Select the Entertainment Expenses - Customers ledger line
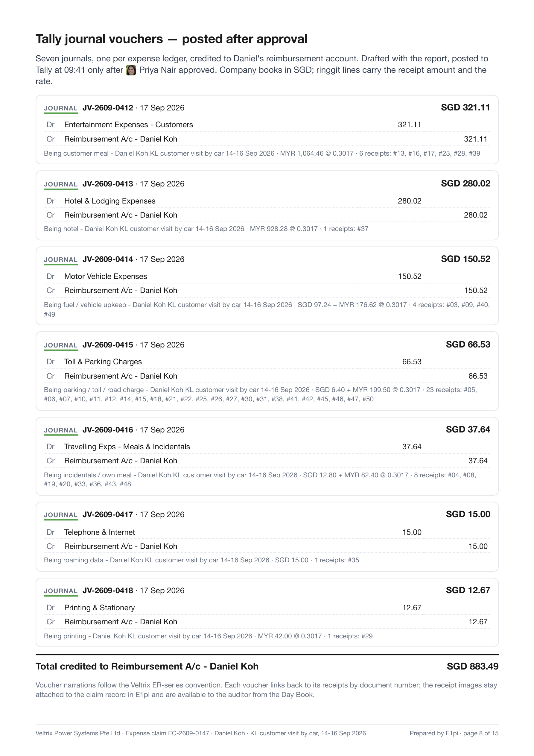534x756 pixels. [x=267, y=125]
